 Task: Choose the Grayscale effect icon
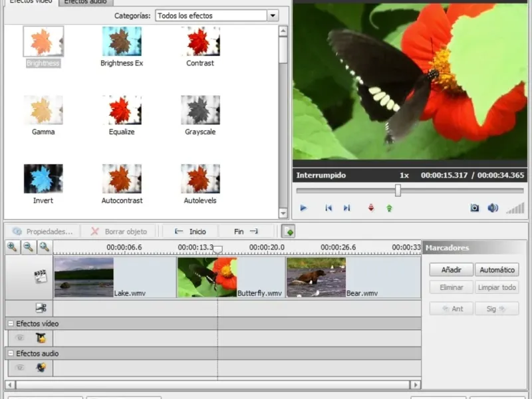point(200,110)
